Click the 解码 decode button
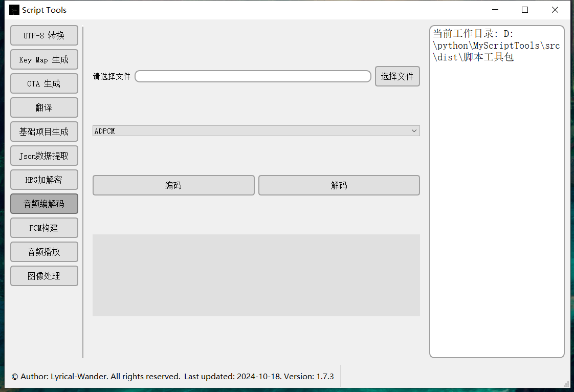This screenshot has height=392, width=574. click(339, 185)
